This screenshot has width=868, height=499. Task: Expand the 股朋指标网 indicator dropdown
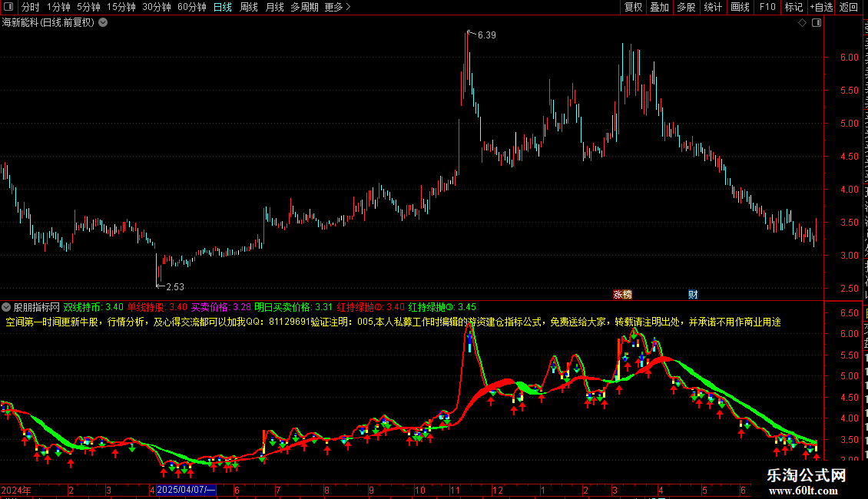(x=6, y=307)
